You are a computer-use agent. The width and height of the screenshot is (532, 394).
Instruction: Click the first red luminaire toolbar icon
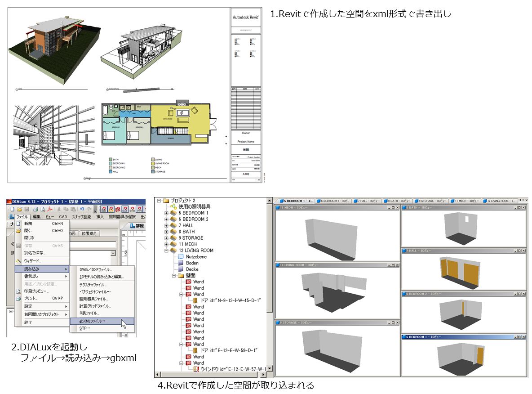coord(104,209)
